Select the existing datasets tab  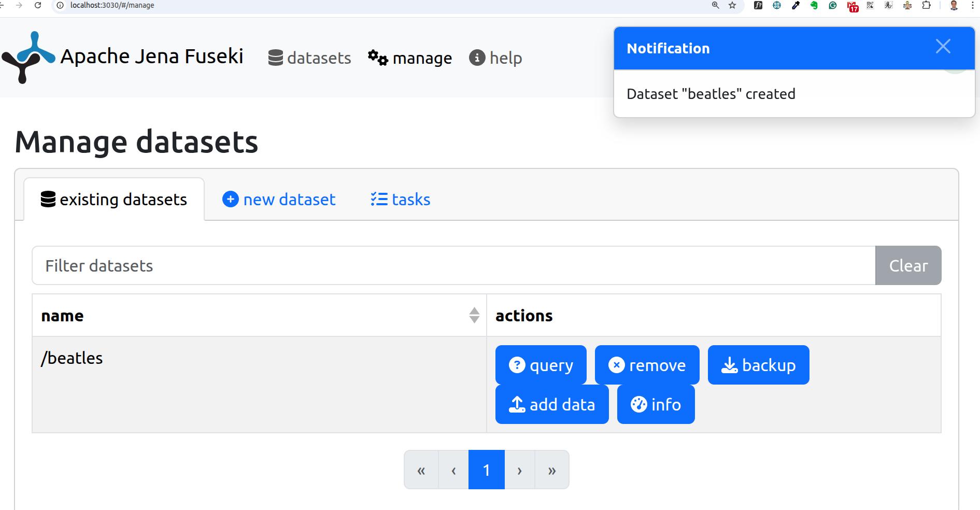click(114, 200)
